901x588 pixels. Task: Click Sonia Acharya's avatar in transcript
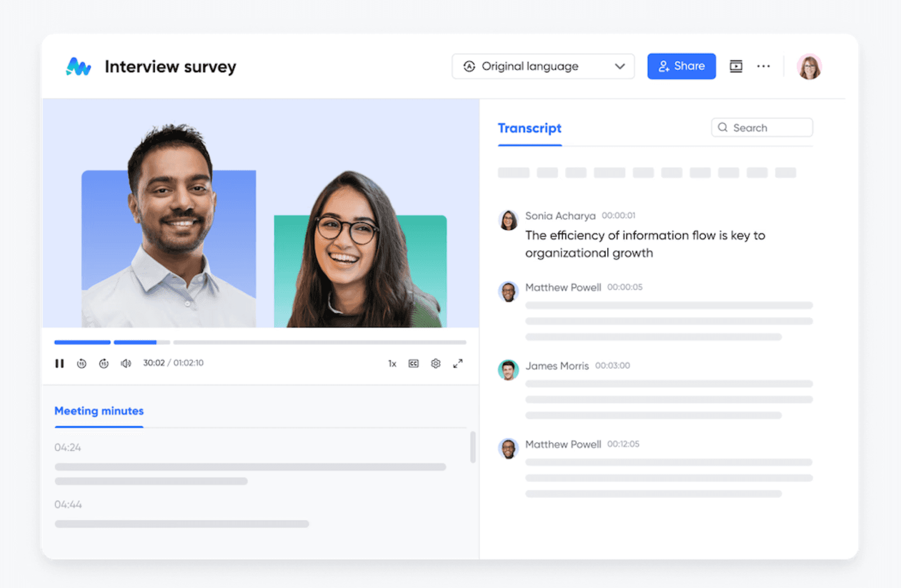click(x=509, y=220)
